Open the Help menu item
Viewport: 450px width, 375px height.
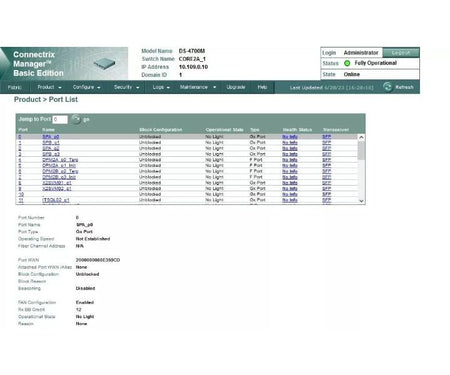262,87
